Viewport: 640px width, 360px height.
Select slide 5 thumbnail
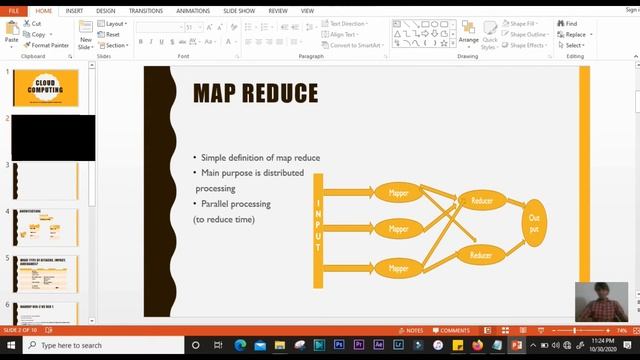click(45, 274)
